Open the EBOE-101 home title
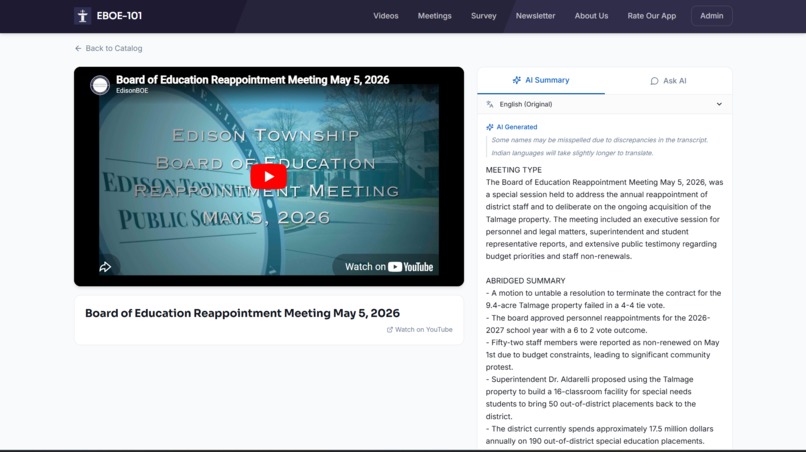The height and width of the screenshot is (452, 806). [119, 16]
